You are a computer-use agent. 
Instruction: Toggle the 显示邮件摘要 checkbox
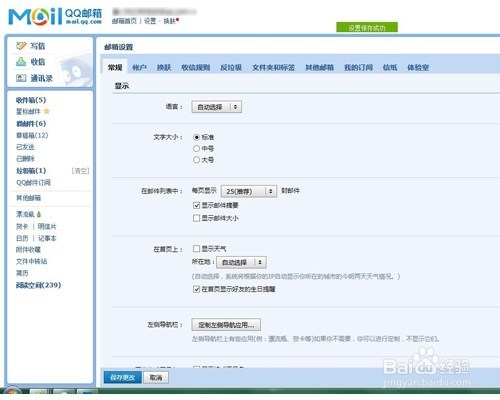196,205
